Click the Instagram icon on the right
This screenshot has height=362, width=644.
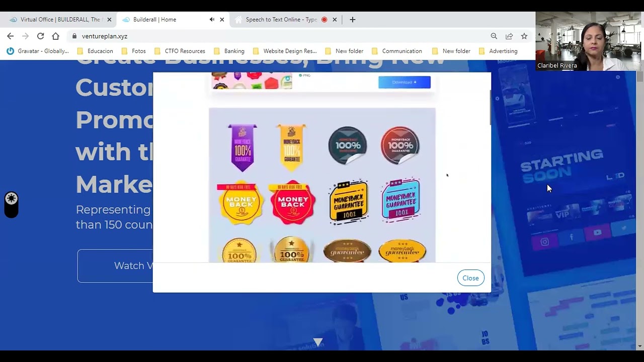(544, 242)
